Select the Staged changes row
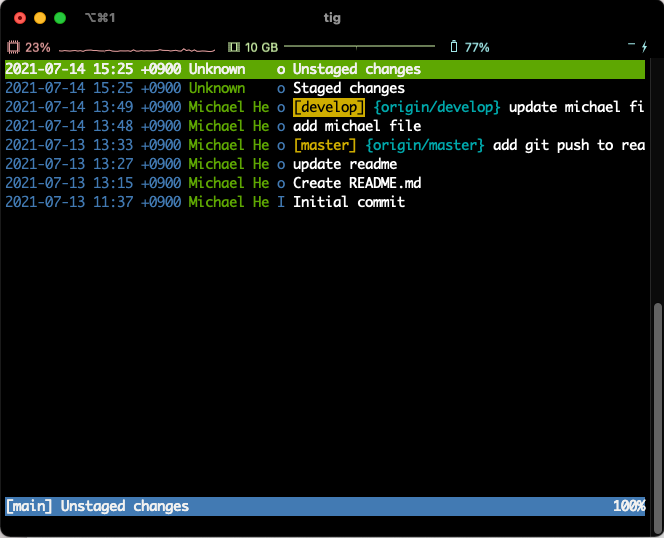Screen dimensions: 664x538 (x=348, y=88)
